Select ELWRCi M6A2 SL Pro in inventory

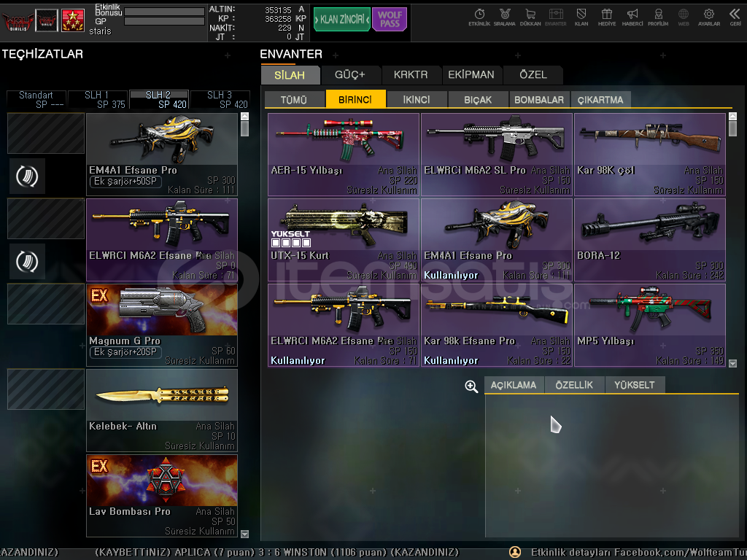click(497, 155)
